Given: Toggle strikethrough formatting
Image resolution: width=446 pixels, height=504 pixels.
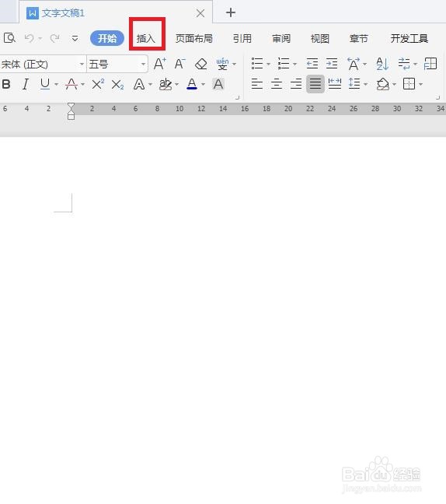Looking at the screenshot, I should coord(71,84).
